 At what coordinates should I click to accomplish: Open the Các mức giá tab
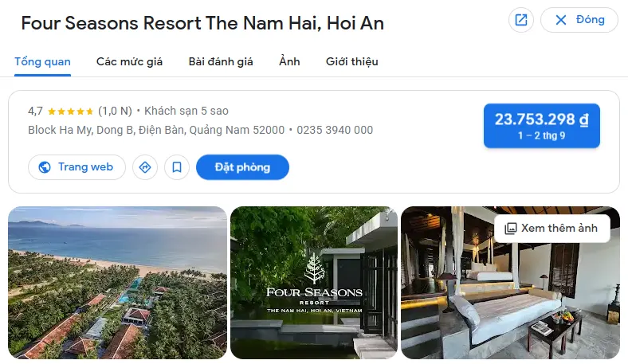point(129,61)
